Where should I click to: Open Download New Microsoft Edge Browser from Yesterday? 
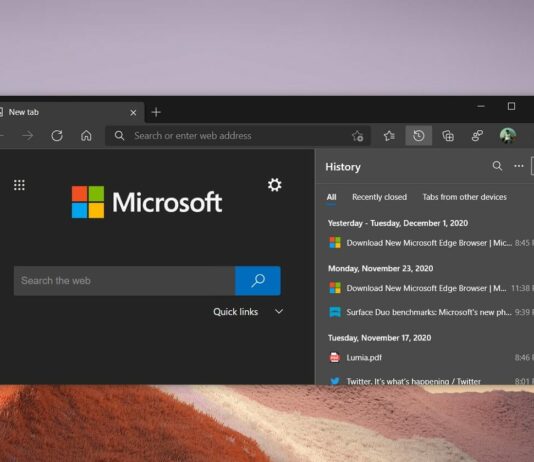click(x=430, y=243)
